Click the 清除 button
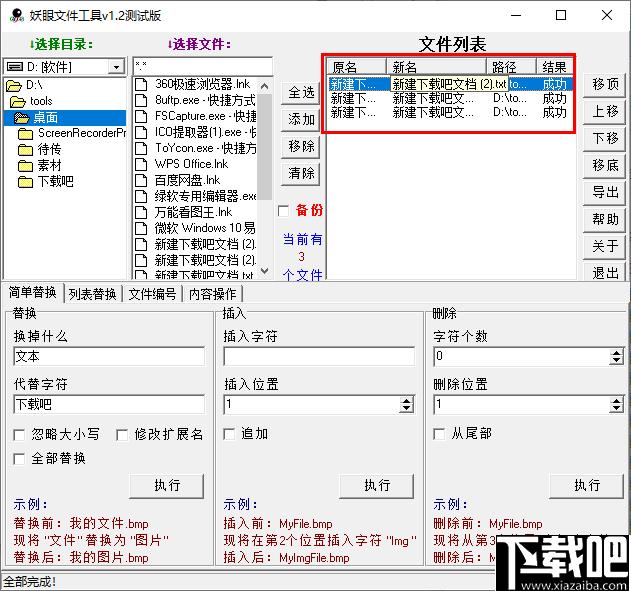 click(301, 174)
